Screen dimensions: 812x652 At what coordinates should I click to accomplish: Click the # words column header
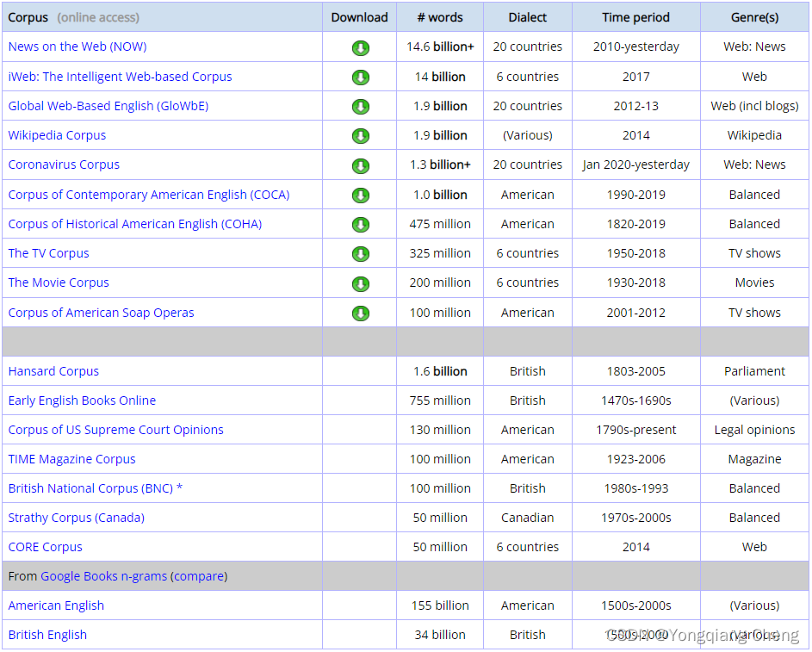(x=440, y=17)
